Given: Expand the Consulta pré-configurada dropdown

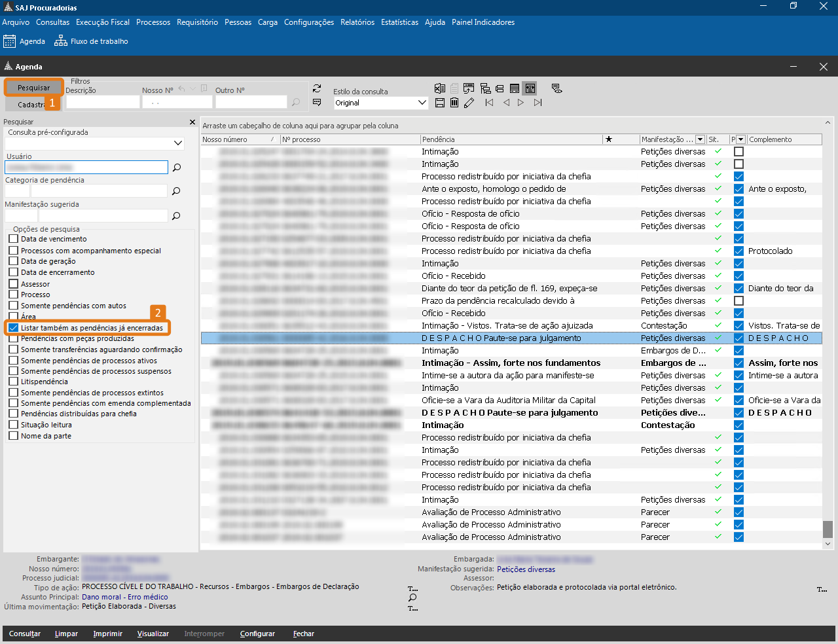Looking at the screenshot, I should [x=178, y=143].
